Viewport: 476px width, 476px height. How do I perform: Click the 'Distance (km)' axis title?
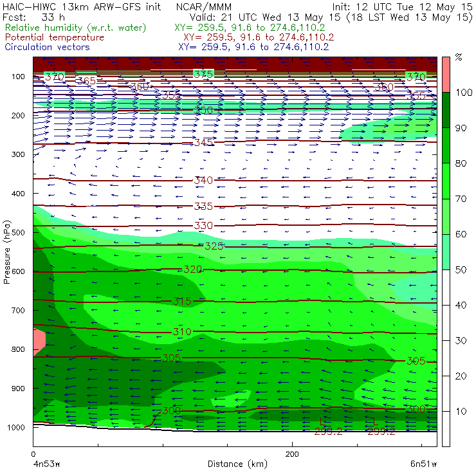238,464
